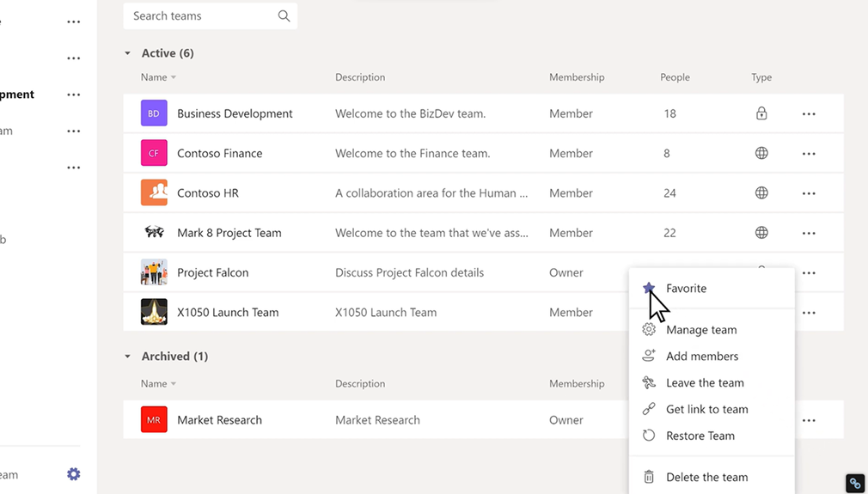Click the sidebar ellipsis next to 'pment' team
Viewport: 868px width, 494px height.
[x=74, y=95]
